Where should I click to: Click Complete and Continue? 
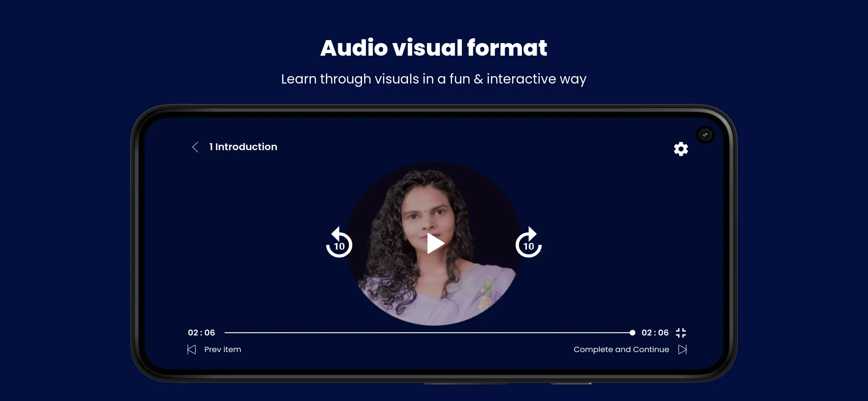click(621, 349)
